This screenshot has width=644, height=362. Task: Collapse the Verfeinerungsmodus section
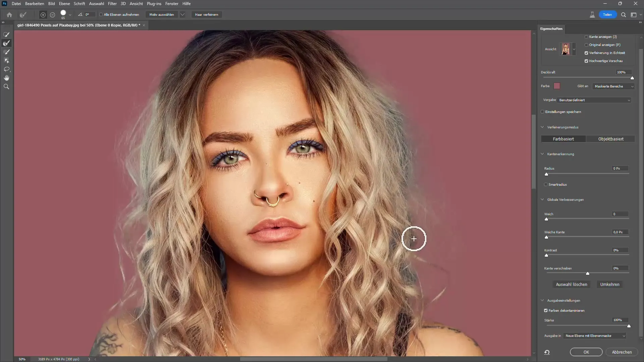(542, 127)
